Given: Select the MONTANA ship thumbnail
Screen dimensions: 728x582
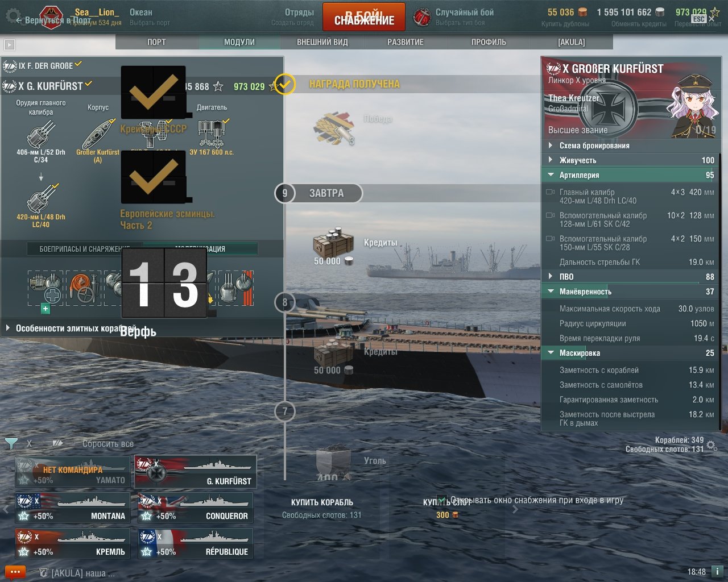Looking at the screenshot, I should 73,508.
